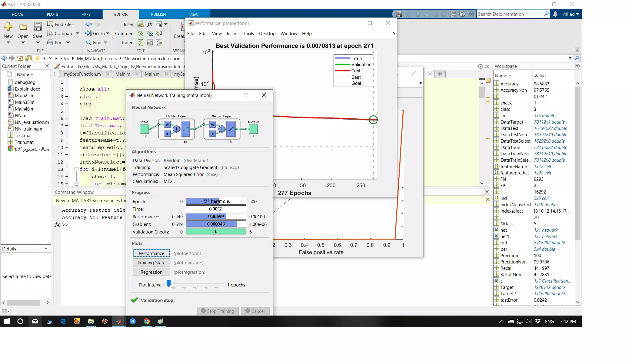Collapse the for loop at line 13

[x=77, y=169]
